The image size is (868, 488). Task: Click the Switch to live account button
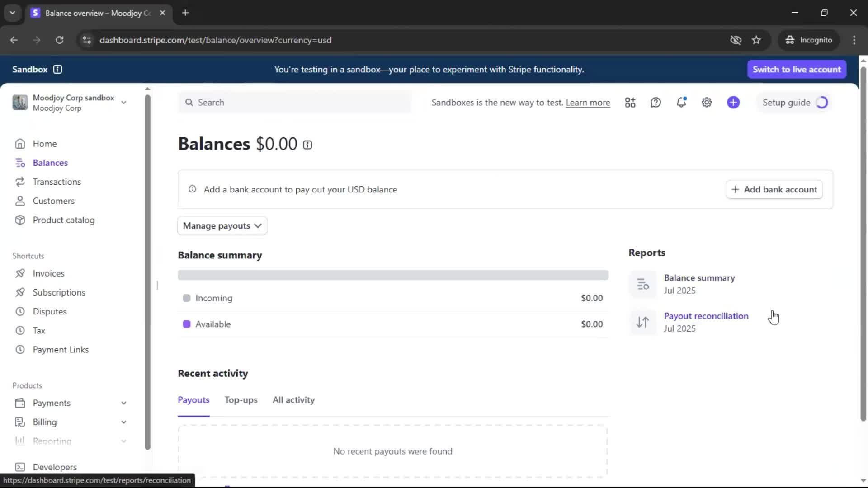pos(797,69)
